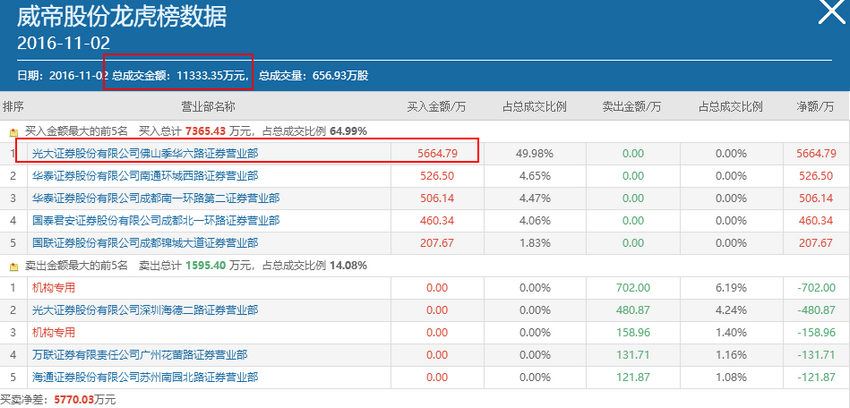Click the 排序 column header
The image size is (850, 408).
point(14,107)
